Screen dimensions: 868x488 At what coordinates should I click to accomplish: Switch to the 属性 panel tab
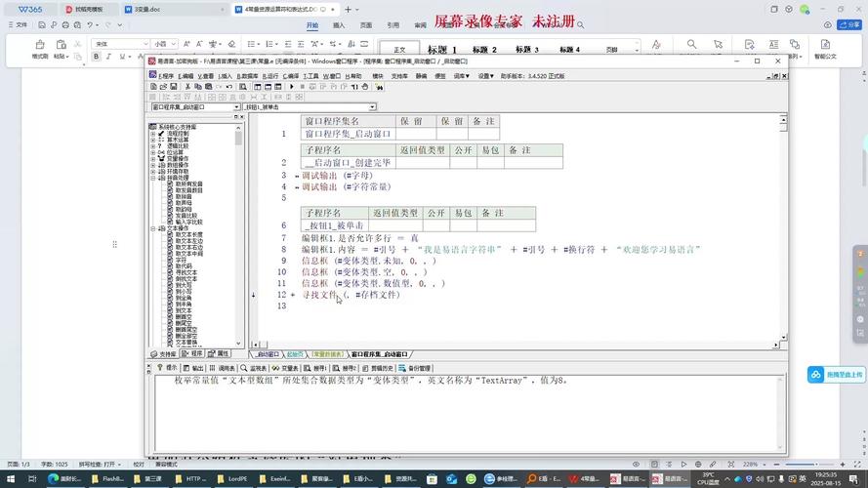point(223,353)
